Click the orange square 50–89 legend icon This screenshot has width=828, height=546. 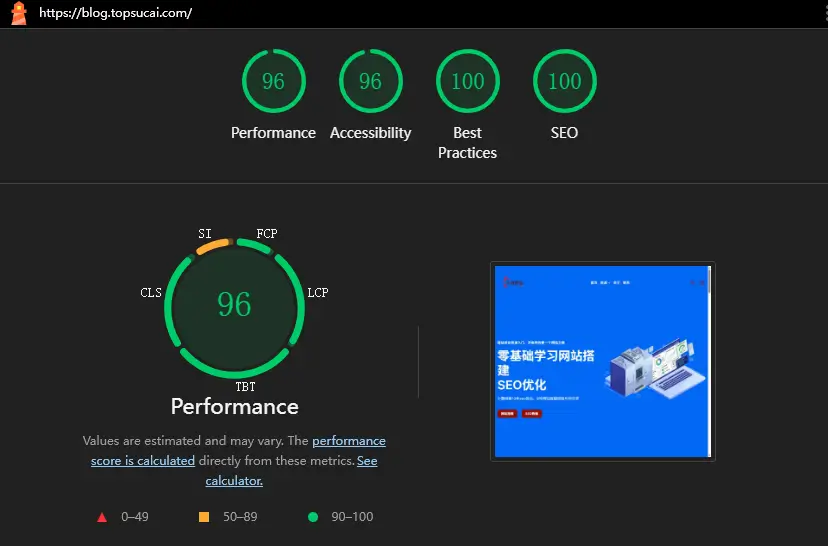pos(204,517)
